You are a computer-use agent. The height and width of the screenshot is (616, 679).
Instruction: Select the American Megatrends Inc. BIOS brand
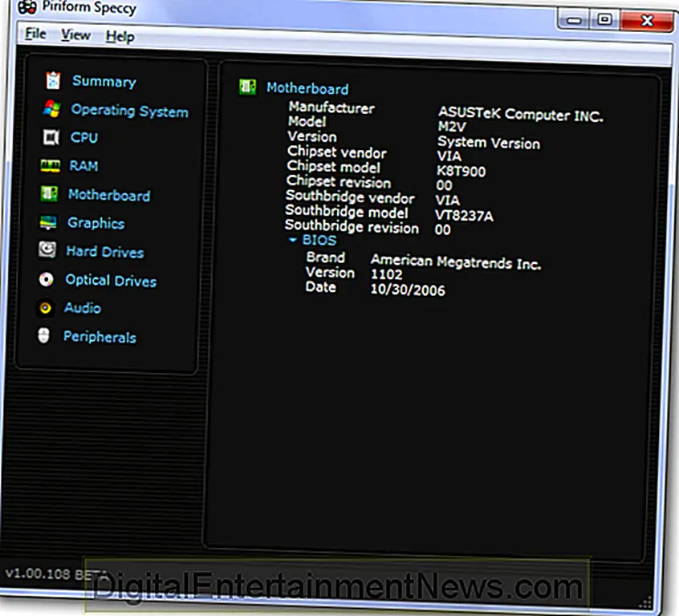[x=456, y=261]
